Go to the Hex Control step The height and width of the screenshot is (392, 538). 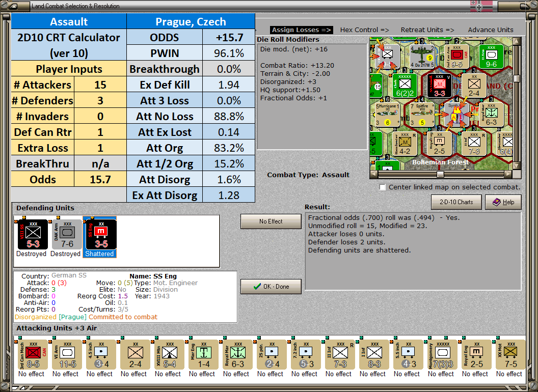tap(364, 30)
